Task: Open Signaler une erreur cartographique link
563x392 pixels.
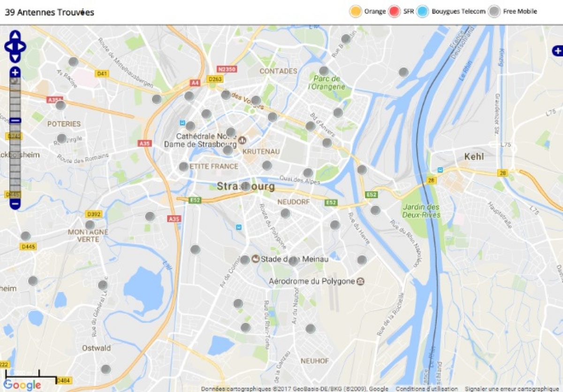Action: click(511, 389)
